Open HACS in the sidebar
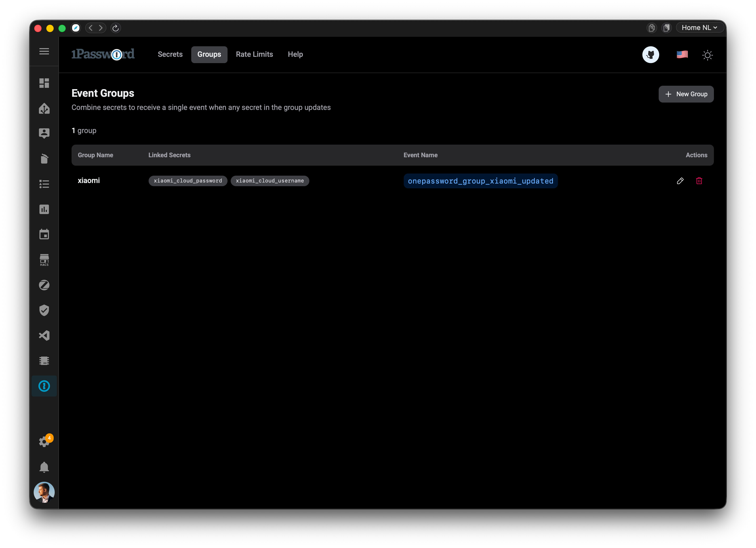The height and width of the screenshot is (548, 756). pyautogui.click(x=44, y=260)
